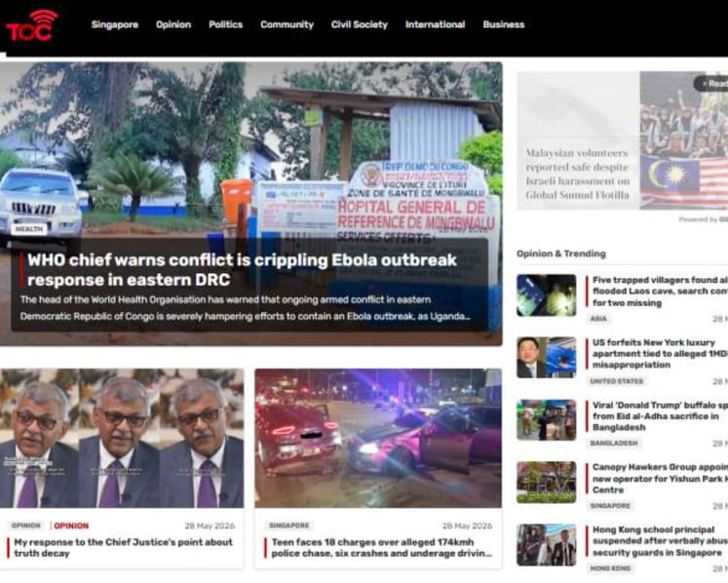Screen dimensions: 728x583
Task: Open the 1MDB apartment story thumbnail
Action: click(x=547, y=358)
